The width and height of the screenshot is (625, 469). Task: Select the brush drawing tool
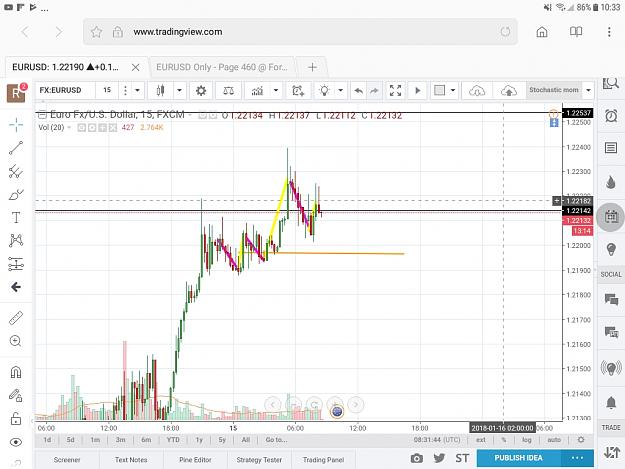[x=16, y=194]
